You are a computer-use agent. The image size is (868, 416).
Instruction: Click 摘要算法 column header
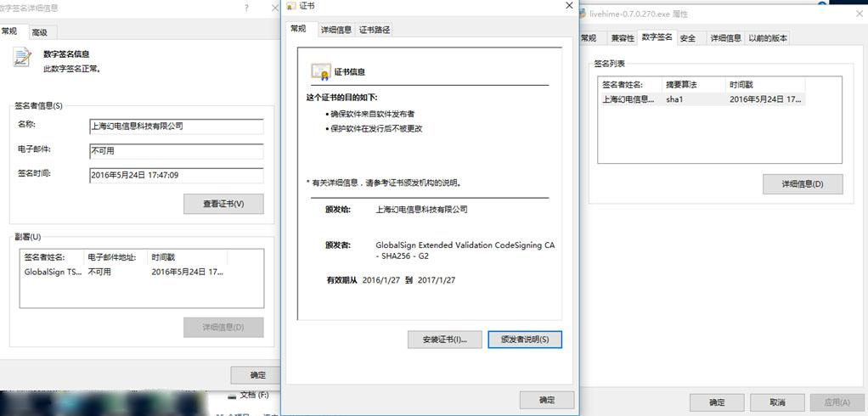(694, 85)
